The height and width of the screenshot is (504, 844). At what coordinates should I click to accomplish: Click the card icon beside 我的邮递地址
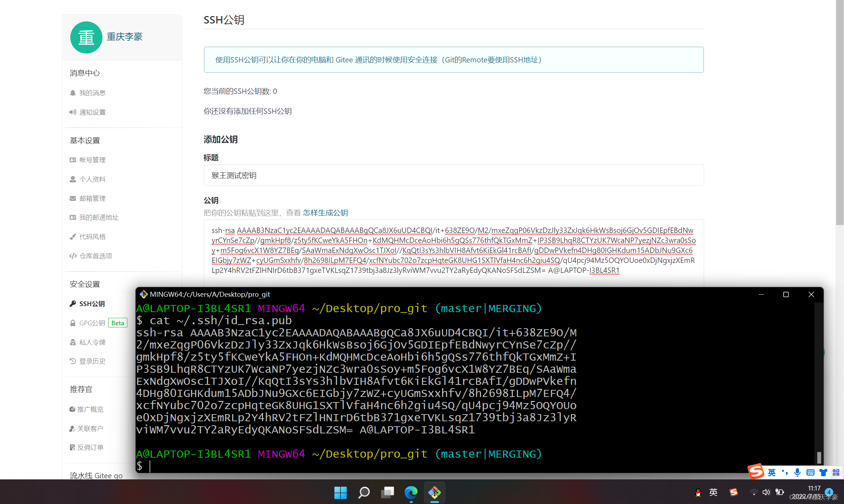pyautogui.click(x=73, y=217)
